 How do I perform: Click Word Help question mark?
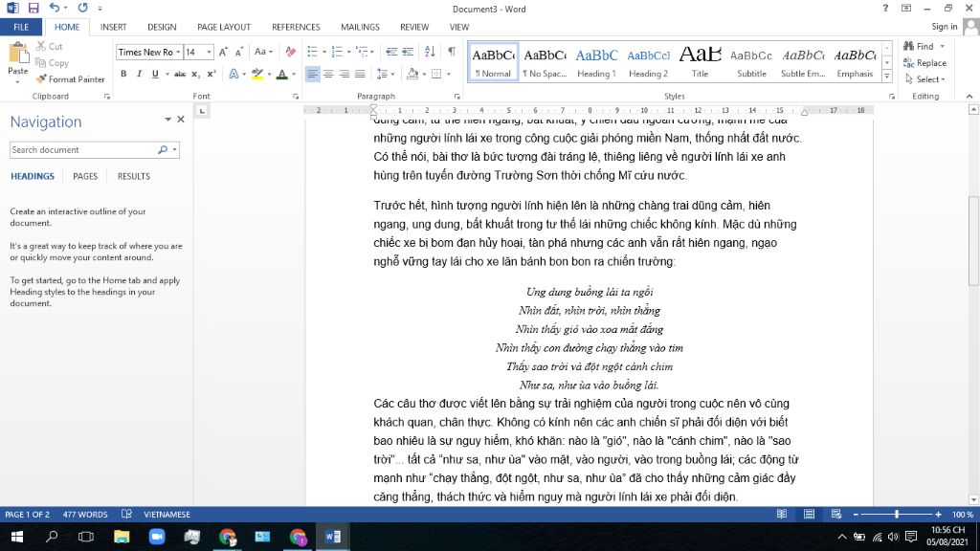pos(885,8)
